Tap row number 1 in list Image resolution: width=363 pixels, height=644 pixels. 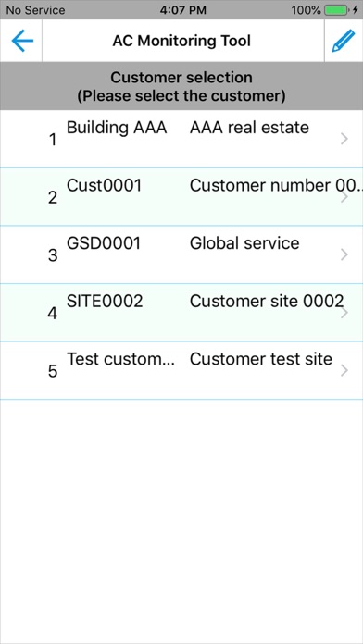(53, 141)
